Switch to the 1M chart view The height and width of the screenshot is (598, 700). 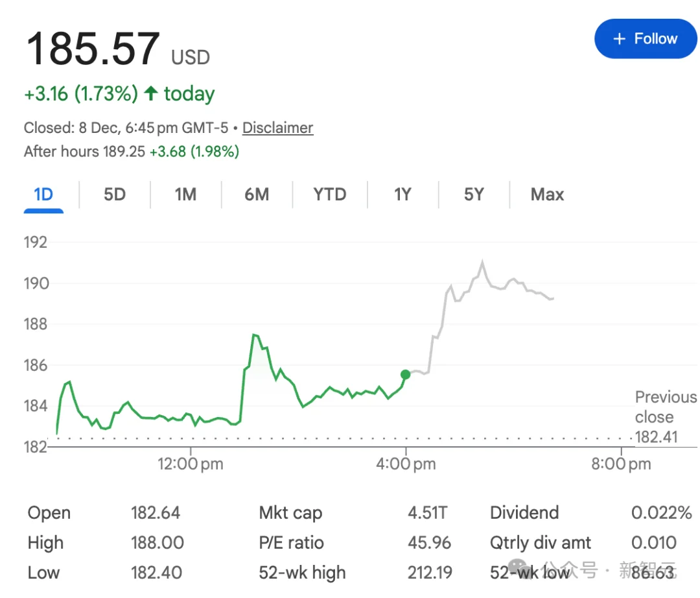click(x=185, y=194)
